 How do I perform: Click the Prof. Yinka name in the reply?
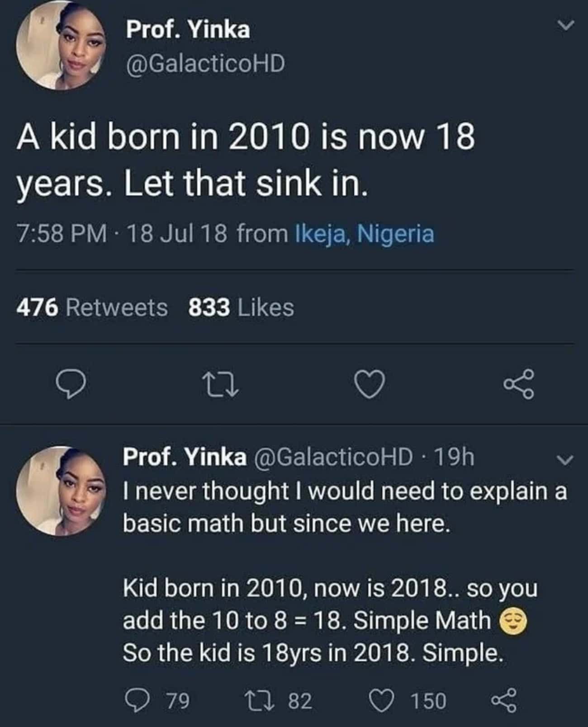click(185, 457)
